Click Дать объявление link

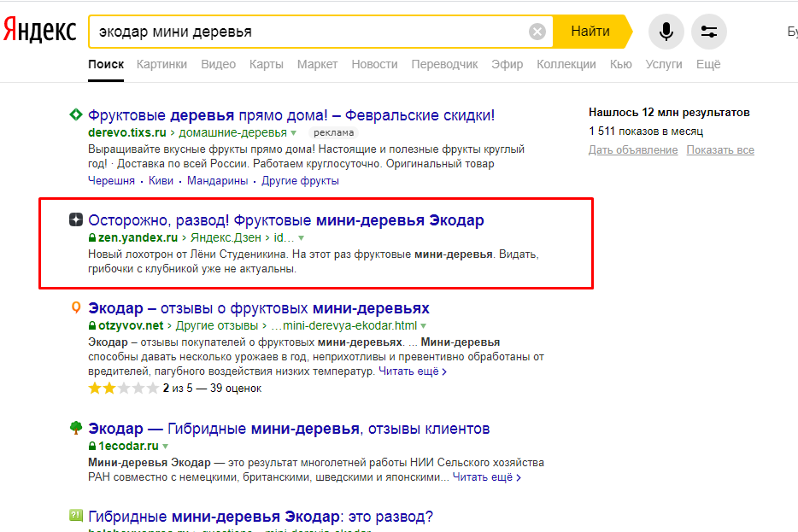tap(633, 150)
